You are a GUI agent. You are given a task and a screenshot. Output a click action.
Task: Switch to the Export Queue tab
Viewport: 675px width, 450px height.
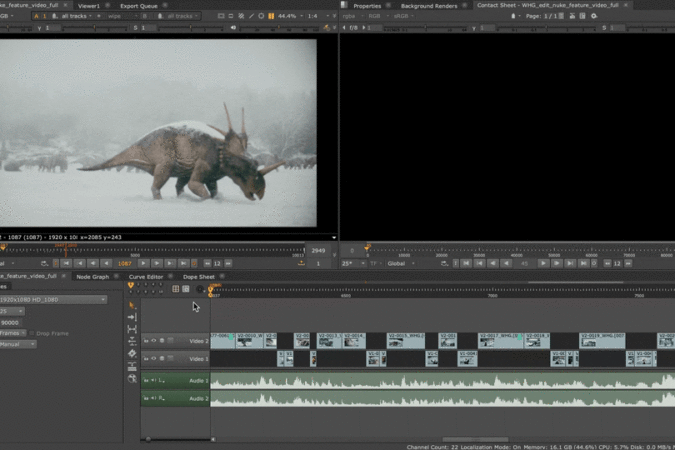click(x=139, y=6)
